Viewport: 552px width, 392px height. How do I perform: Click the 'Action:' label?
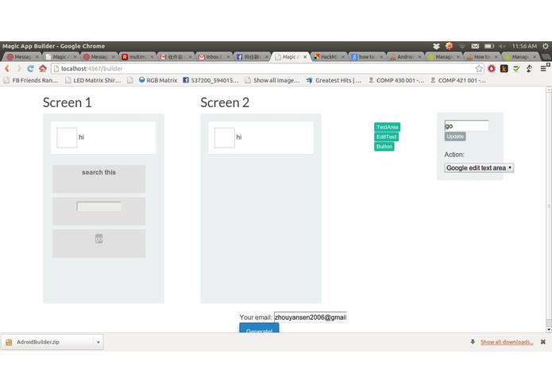pos(454,154)
